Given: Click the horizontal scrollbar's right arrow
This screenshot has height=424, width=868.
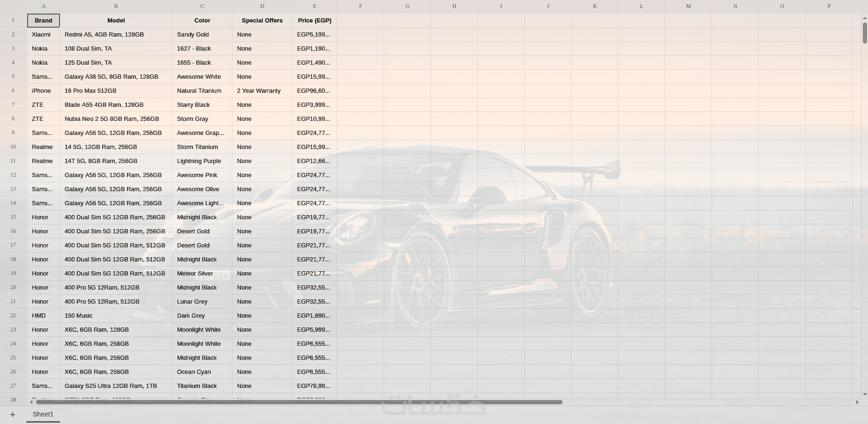Looking at the screenshot, I should pos(857,402).
